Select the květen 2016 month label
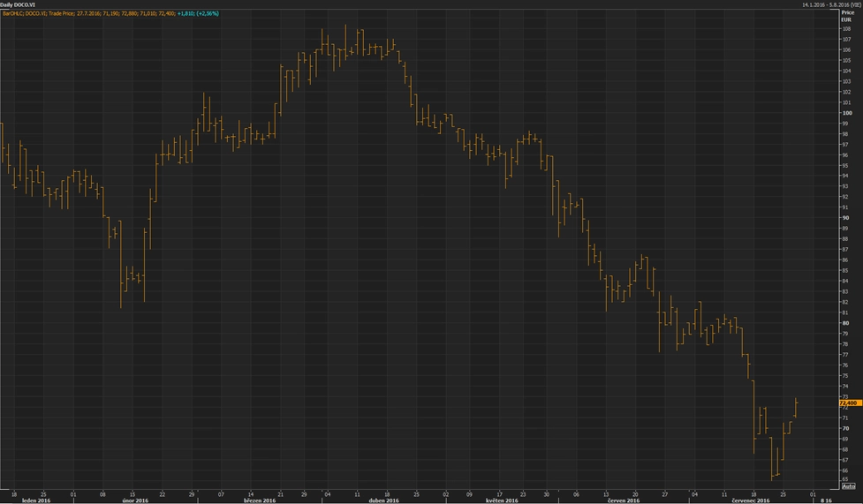 coord(500,500)
